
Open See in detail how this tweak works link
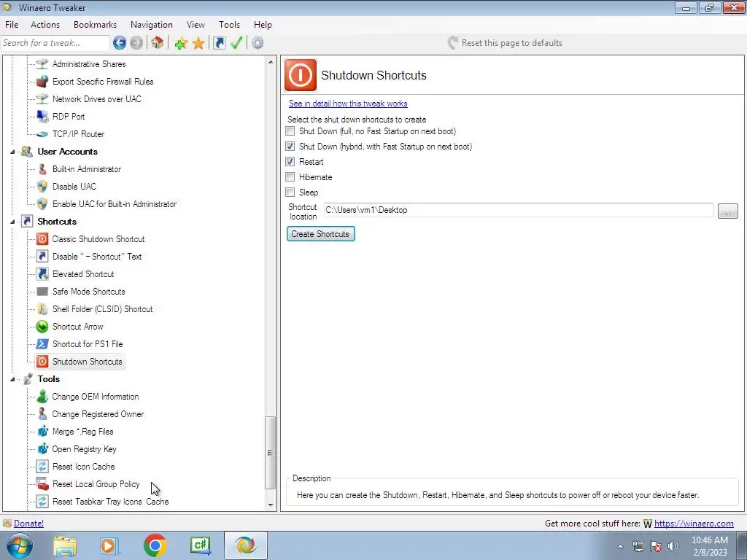[x=348, y=104]
